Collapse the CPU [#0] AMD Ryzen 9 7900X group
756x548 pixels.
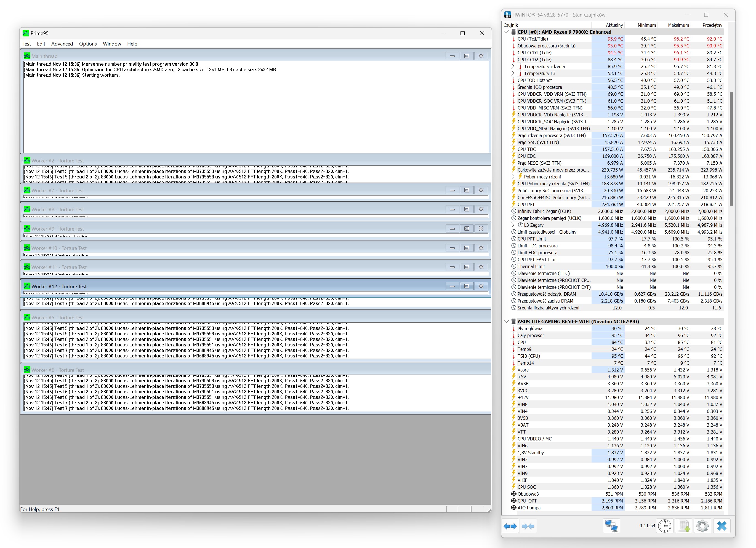pos(506,32)
